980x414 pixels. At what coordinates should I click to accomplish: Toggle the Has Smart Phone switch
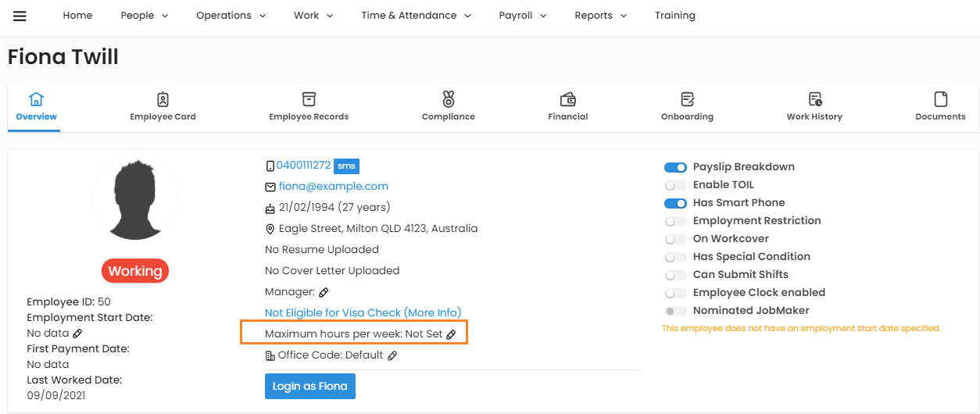coord(675,203)
